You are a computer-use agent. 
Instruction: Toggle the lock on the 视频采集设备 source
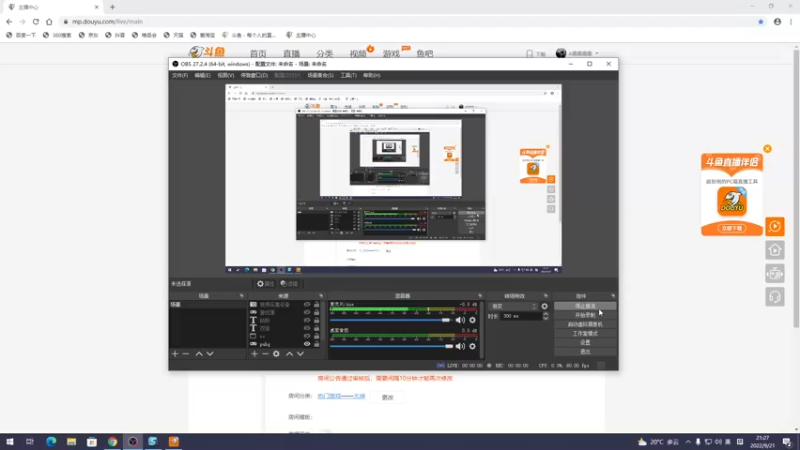coord(316,305)
